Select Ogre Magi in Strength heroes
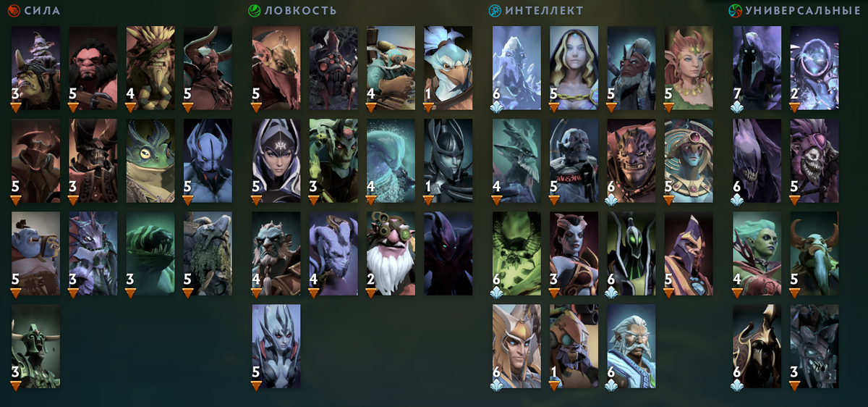This screenshot has height=407, width=868. (x=36, y=253)
